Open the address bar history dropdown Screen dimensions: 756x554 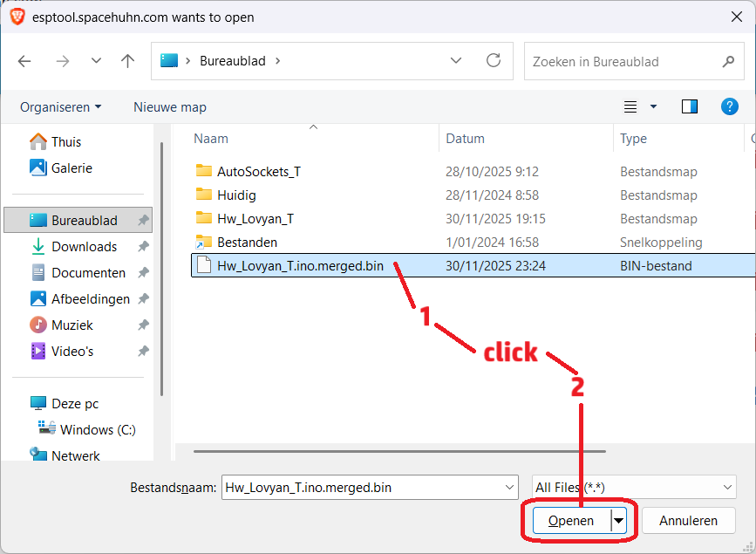click(x=456, y=61)
